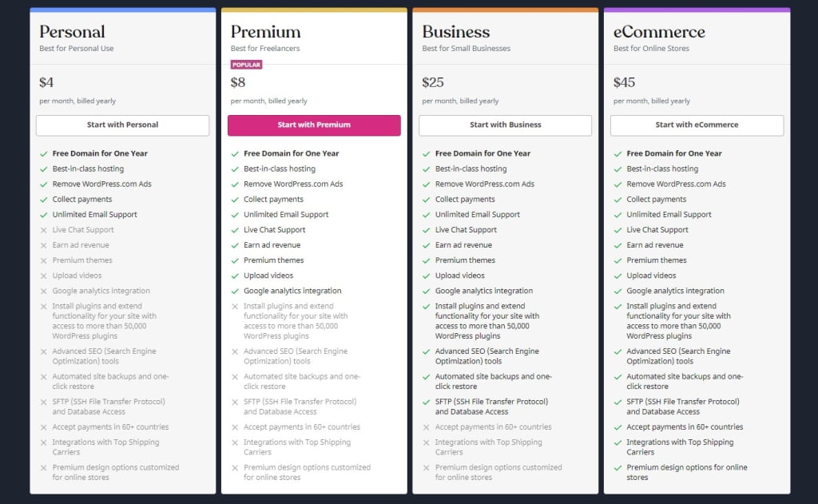
Task: Click Premium's Collect payments feature text
Action: coord(274,200)
